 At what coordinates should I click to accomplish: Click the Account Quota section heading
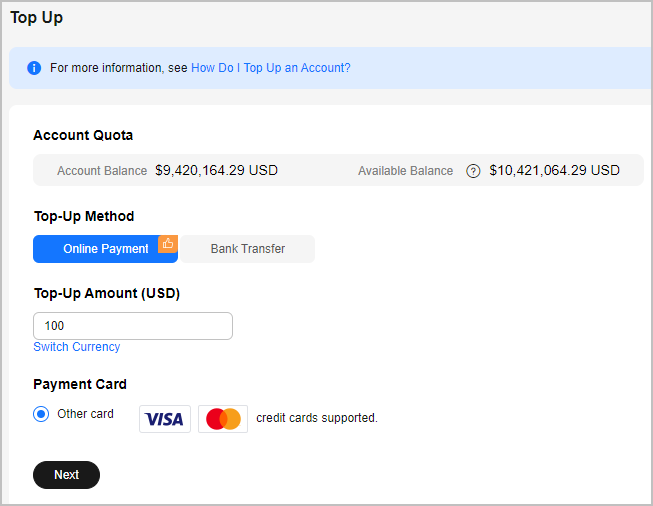click(x=83, y=135)
